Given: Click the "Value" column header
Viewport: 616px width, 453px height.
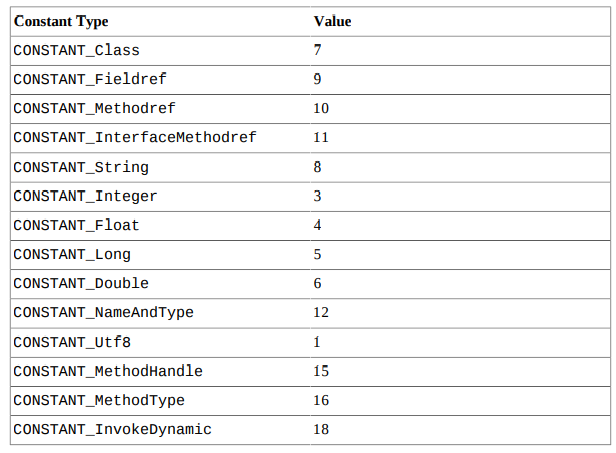Looking at the screenshot, I should tap(332, 21).
